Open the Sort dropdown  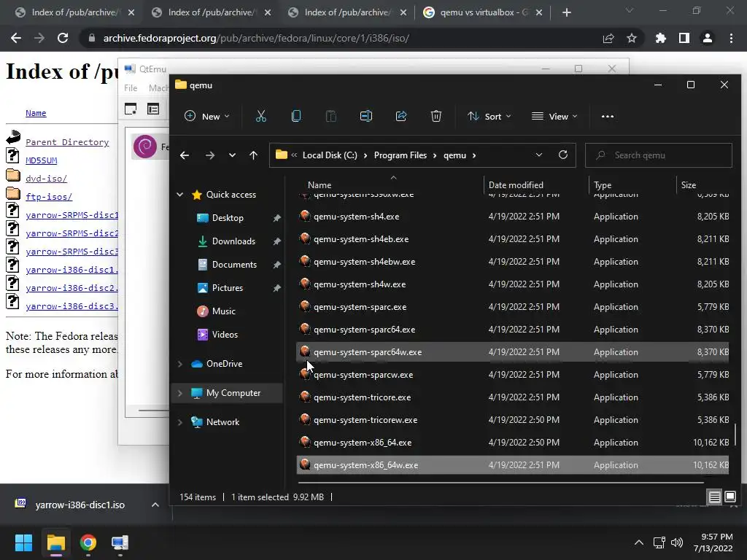(489, 116)
